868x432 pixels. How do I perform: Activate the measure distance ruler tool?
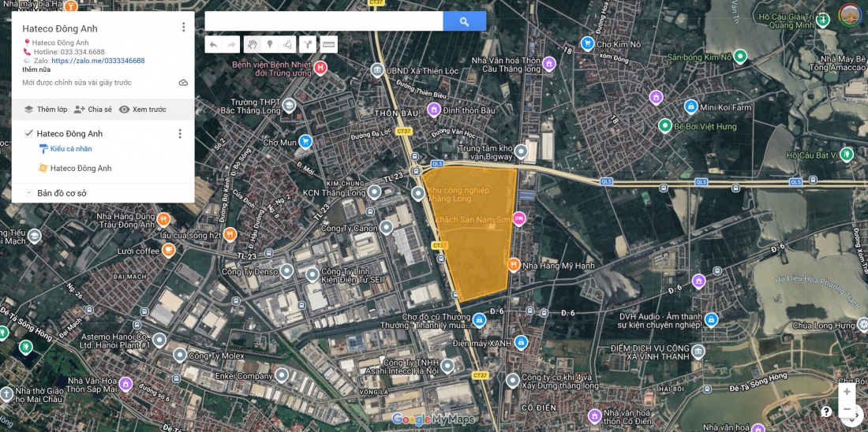click(x=328, y=44)
